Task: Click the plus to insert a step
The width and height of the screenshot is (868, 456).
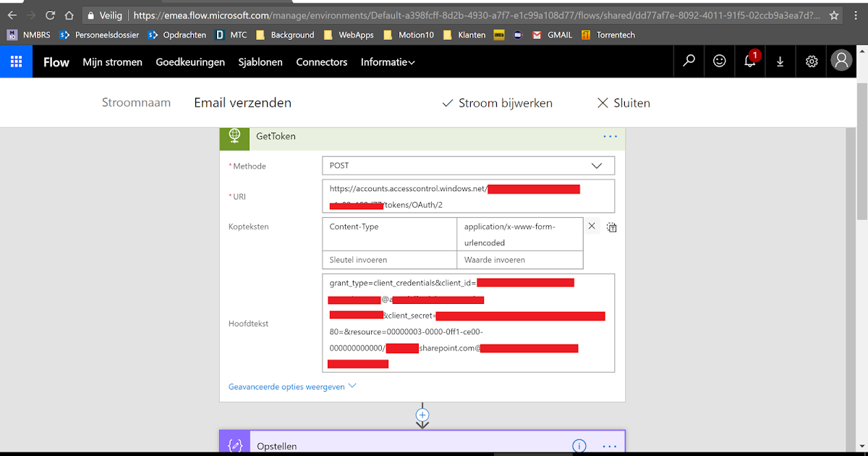Action: tap(422, 415)
